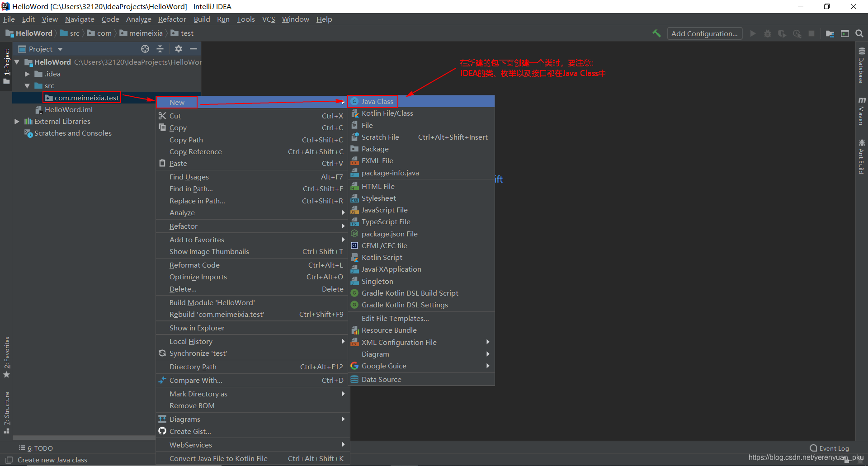Expand XML Configuration File submenu
This screenshot has width=868, height=466.
point(421,342)
